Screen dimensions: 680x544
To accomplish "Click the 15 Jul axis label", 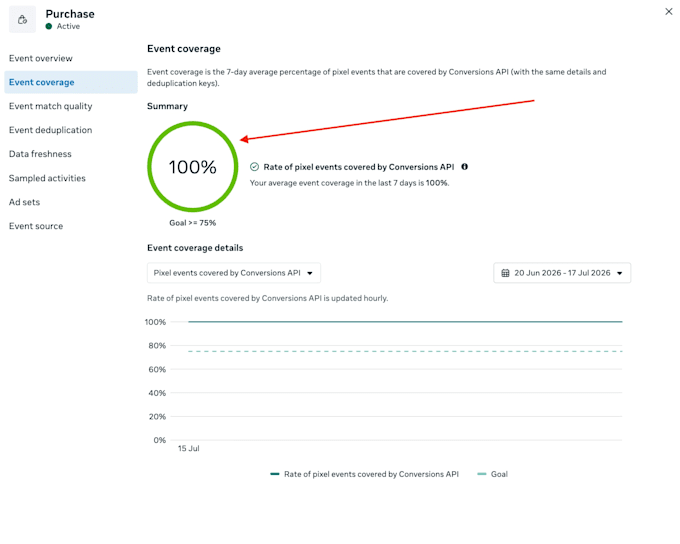I will pos(189,449).
